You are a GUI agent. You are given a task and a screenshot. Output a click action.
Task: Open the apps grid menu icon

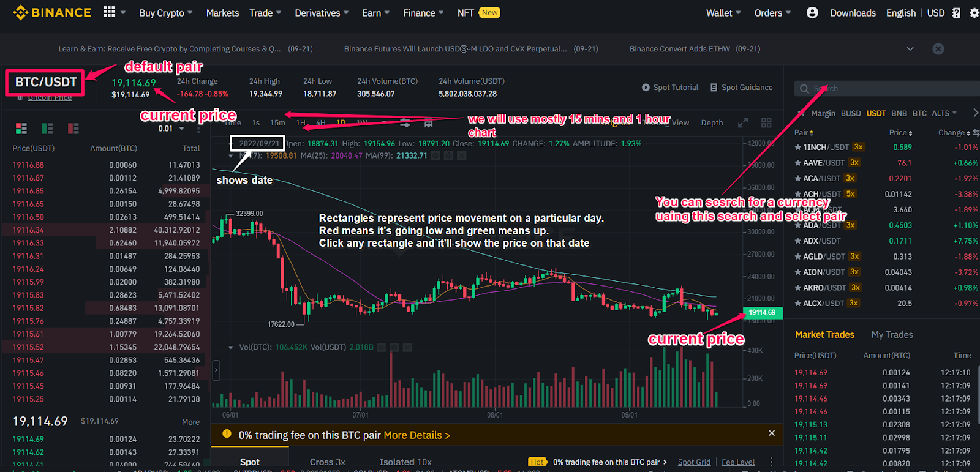(x=109, y=12)
